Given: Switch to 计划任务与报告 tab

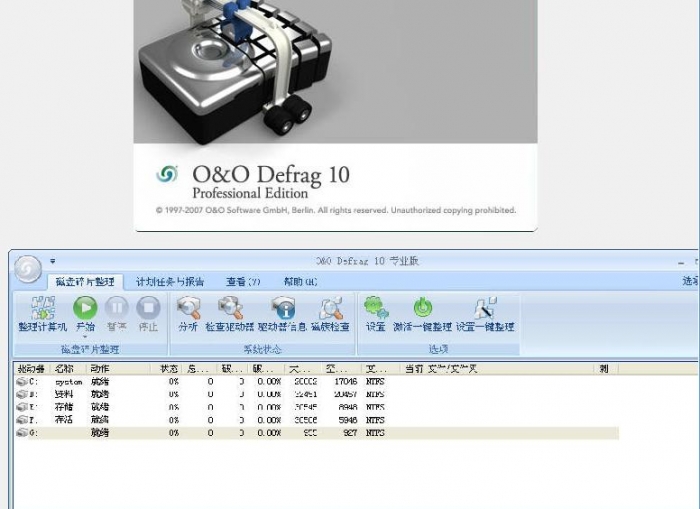Looking at the screenshot, I should 170,282.
